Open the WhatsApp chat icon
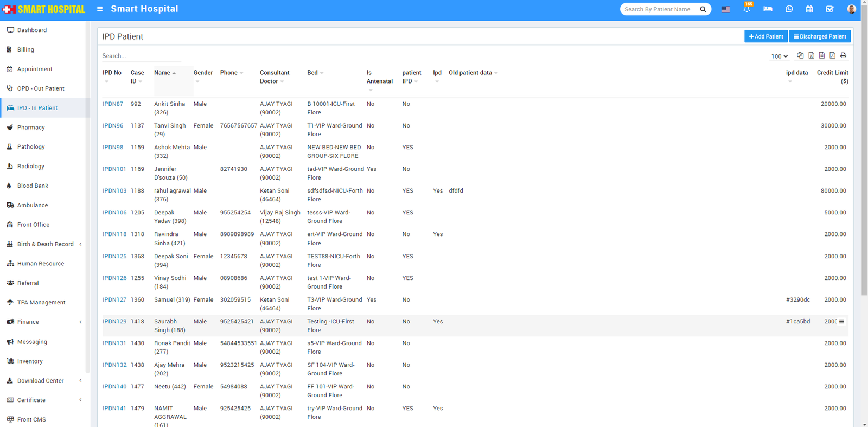 [x=789, y=9]
